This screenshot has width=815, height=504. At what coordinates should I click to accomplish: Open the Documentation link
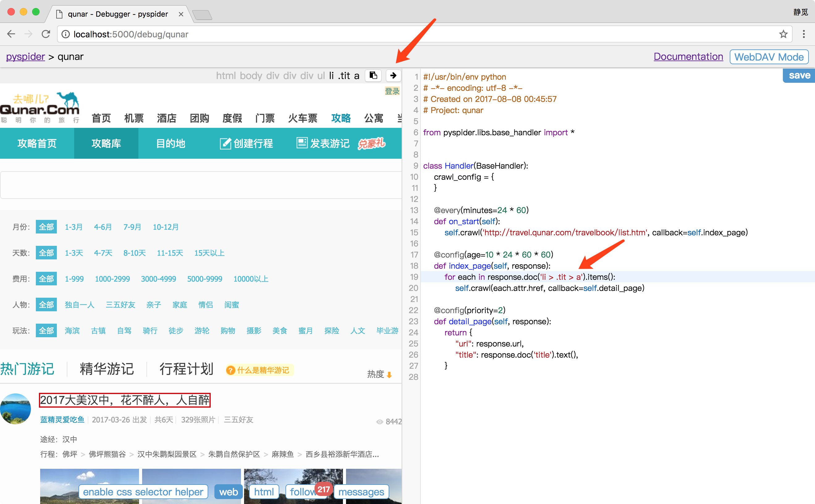pos(688,57)
